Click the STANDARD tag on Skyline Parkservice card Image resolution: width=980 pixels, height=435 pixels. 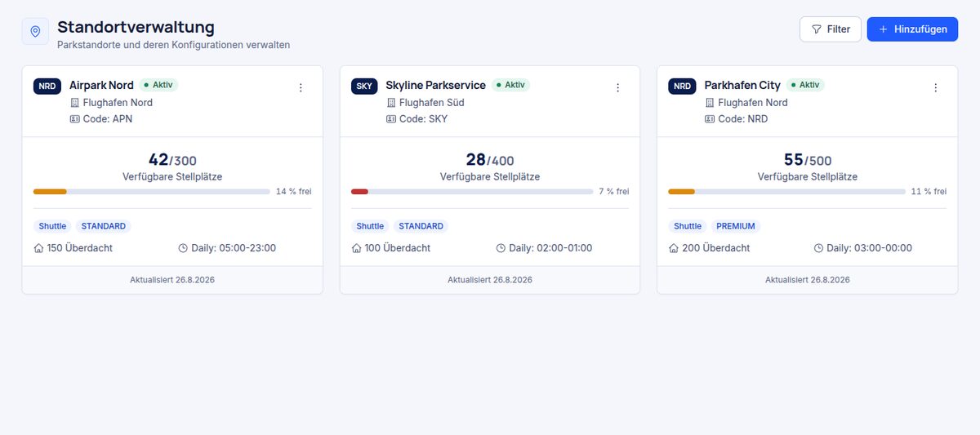421,226
